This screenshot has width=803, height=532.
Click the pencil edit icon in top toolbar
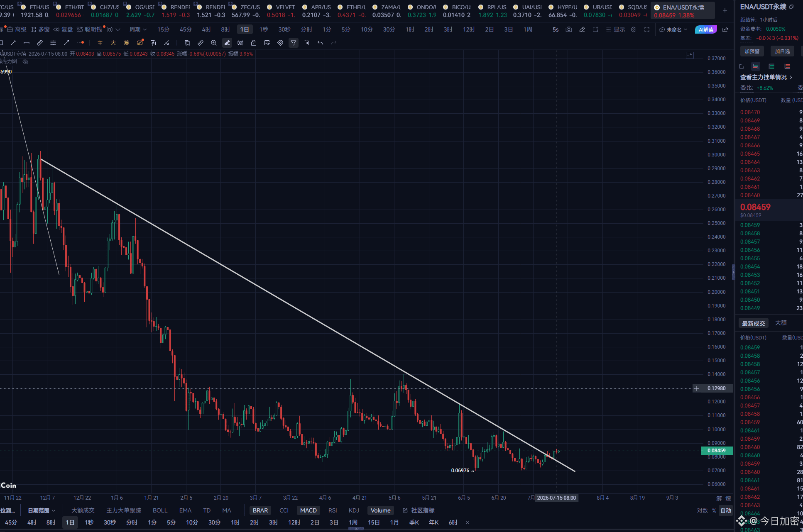click(582, 29)
